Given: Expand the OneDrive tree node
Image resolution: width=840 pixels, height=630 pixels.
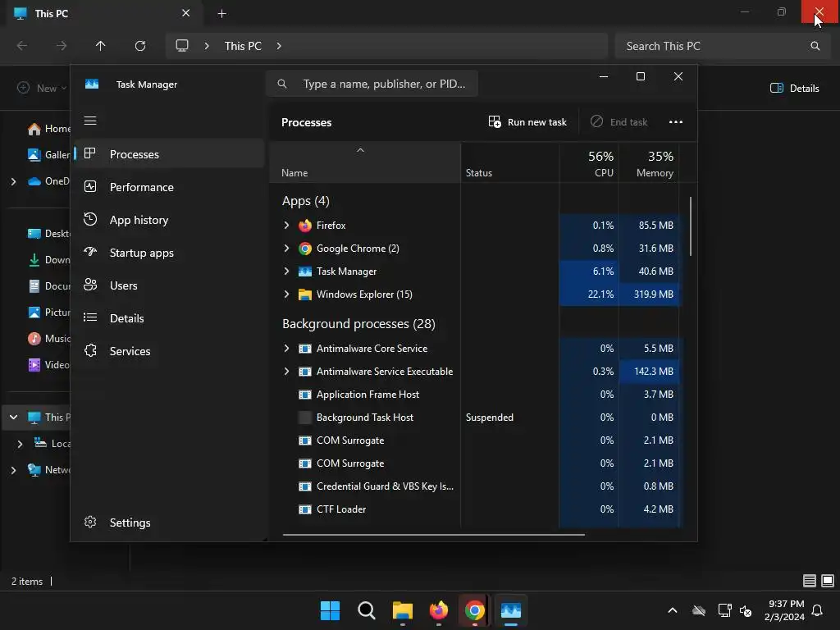Looking at the screenshot, I should [x=13, y=181].
